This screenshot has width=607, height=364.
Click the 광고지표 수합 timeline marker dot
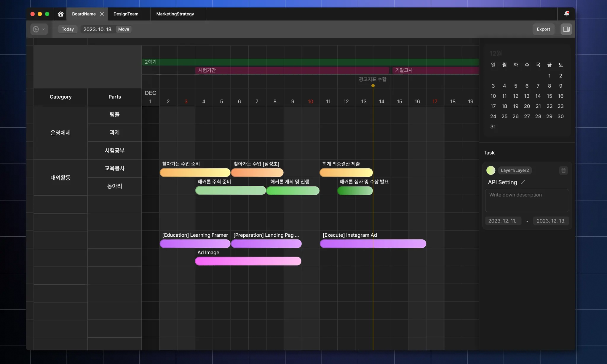(x=373, y=86)
